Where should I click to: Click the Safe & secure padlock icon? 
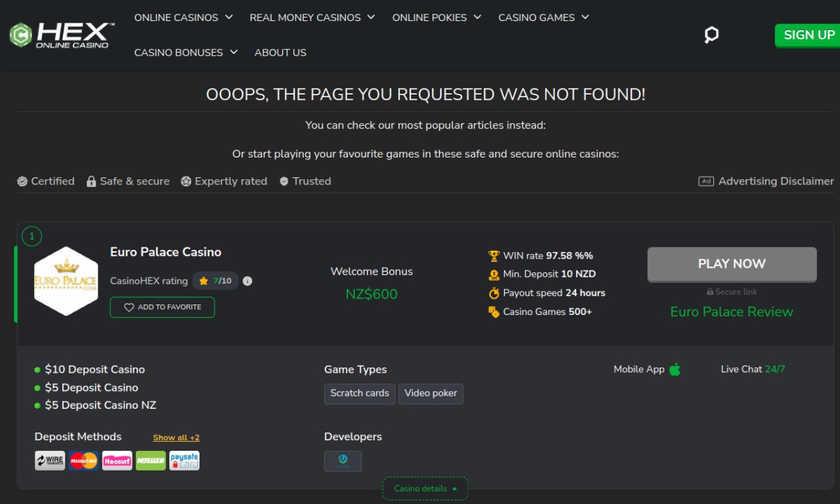click(91, 182)
